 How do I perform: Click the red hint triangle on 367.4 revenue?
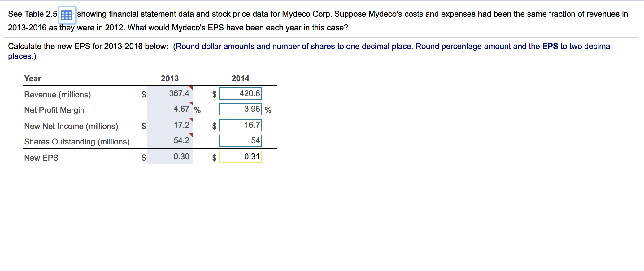[x=191, y=88]
